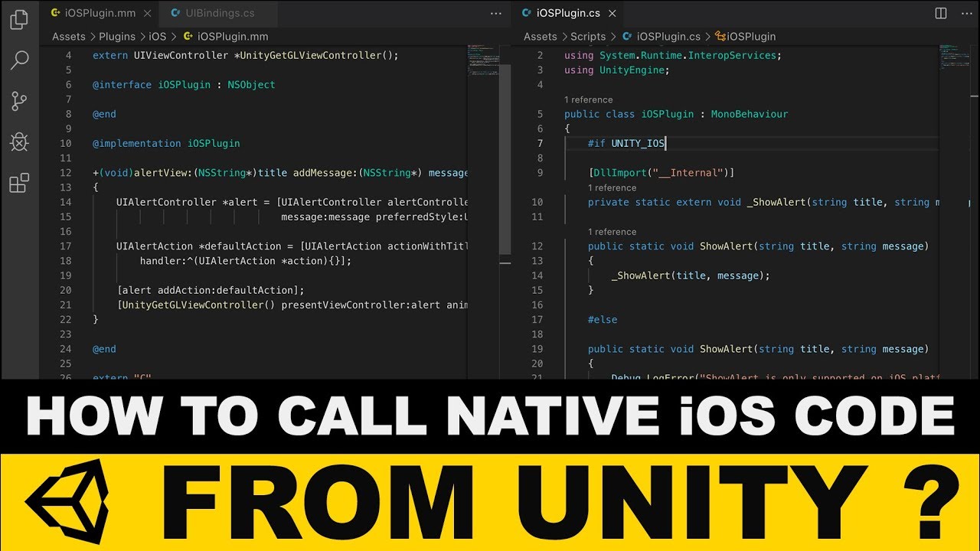Select Assets breadcrumb in right editor
Viewport: 980px width, 551px height.
pyautogui.click(x=541, y=37)
